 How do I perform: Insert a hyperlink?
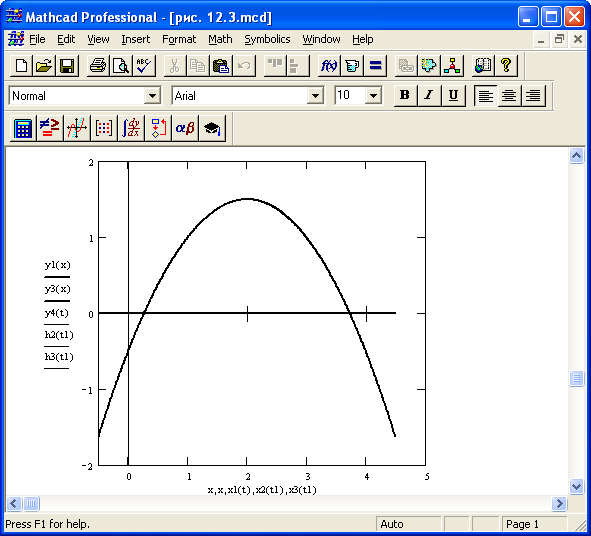pyautogui.click(x=406, y=66)
